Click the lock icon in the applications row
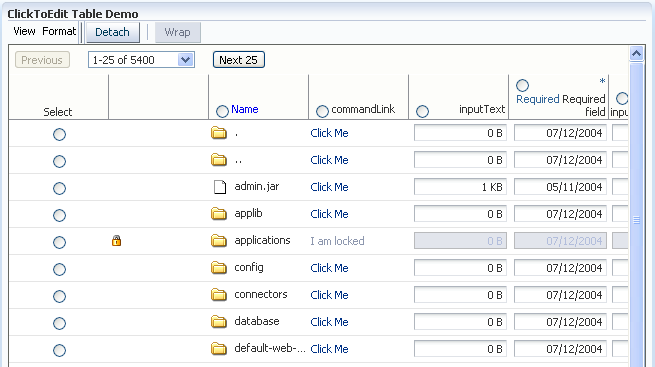The width and height of the screenshot is (655, 367). pos(117,240)
